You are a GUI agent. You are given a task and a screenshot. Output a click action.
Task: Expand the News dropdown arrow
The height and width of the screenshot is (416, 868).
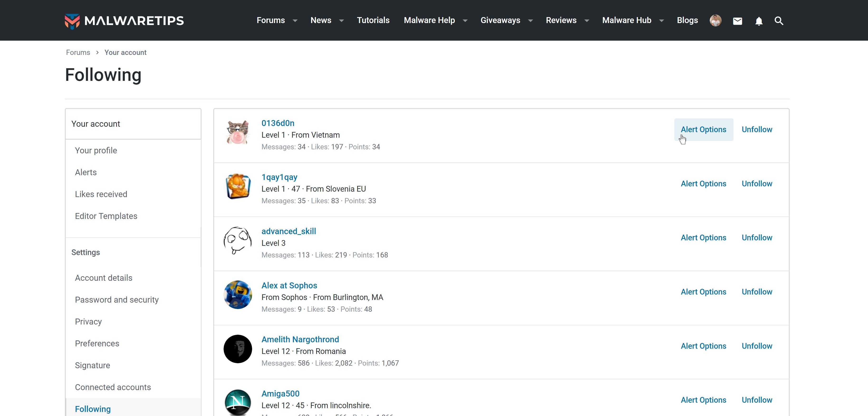click(341, 21)
